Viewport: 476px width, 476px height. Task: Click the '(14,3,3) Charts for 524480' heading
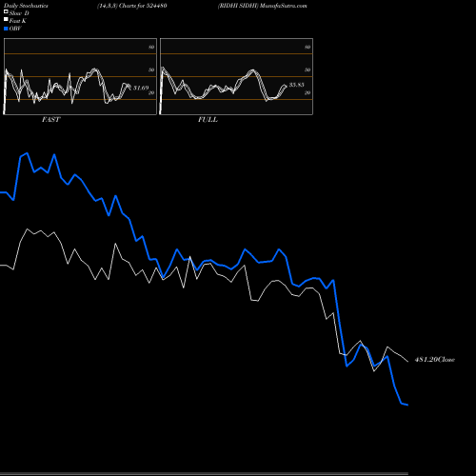[132, 6]
